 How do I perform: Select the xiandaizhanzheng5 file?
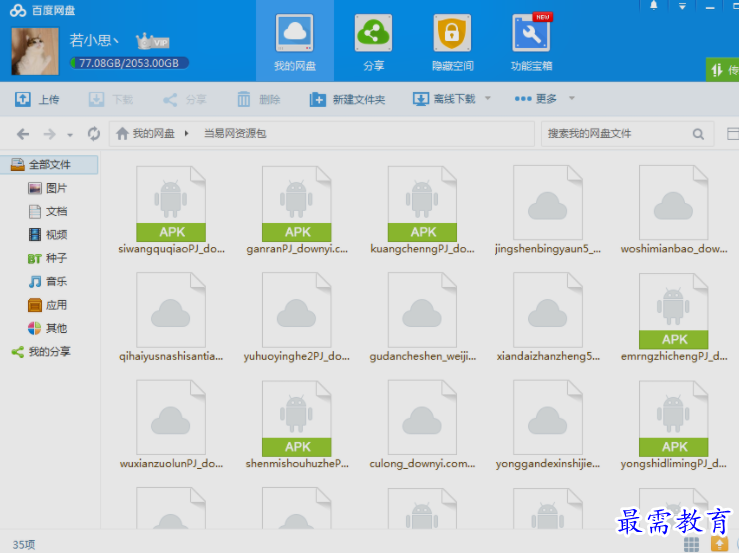pos(548,318)
